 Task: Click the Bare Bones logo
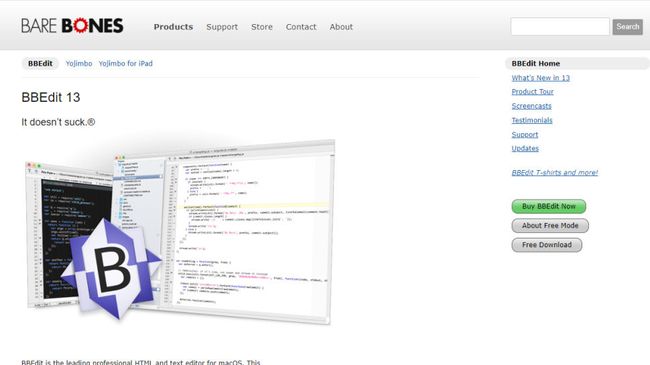[x=72, y=26]
